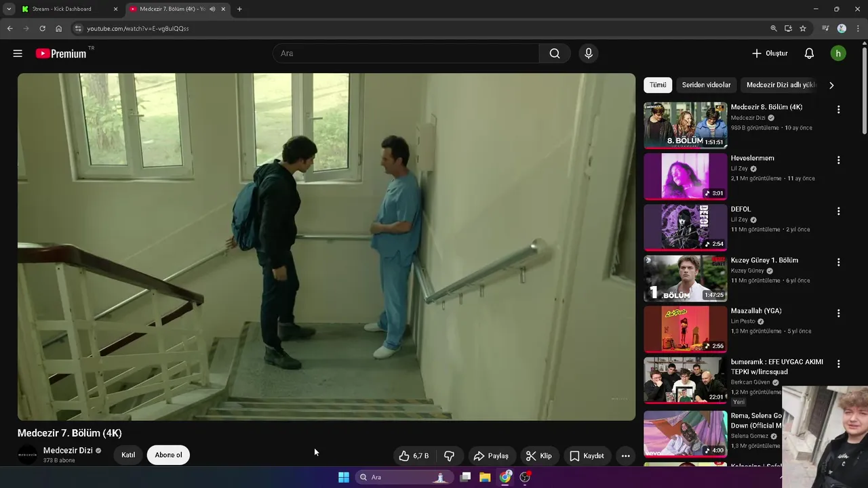This screenshot has height=488, width=868.
Task: Open a new browser tab
Action: (x=239, y=9)
